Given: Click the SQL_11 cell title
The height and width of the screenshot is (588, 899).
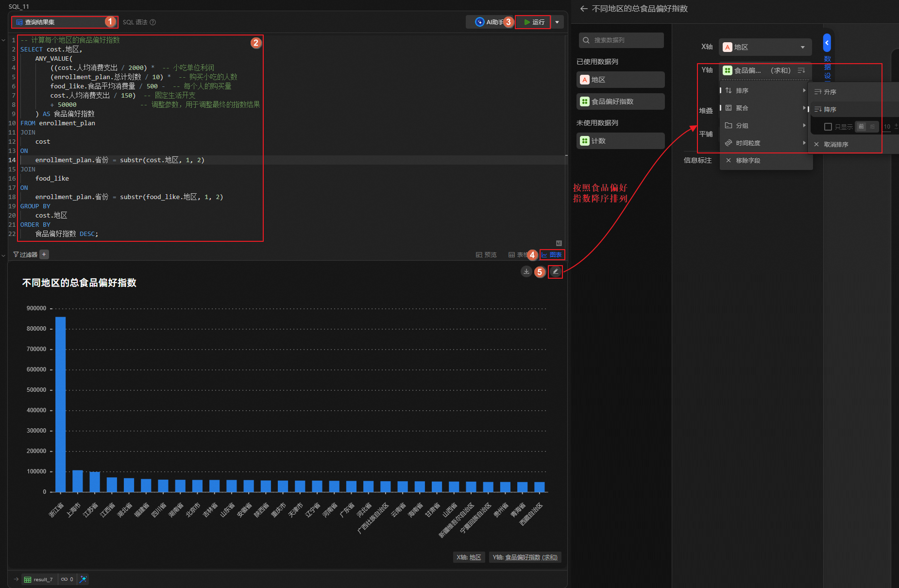Looking at the screenshot, I should coord(19,7).
